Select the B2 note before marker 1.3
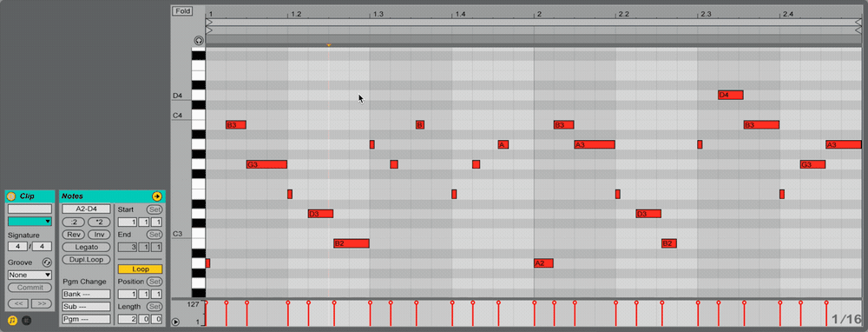Viewport: 868px width, 332px height. pos(352,243)
